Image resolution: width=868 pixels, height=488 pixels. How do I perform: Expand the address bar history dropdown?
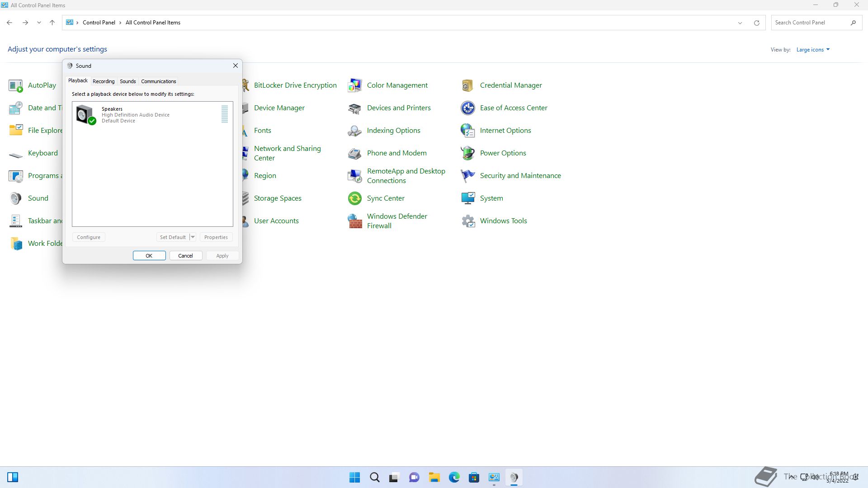tap(740, 23)
